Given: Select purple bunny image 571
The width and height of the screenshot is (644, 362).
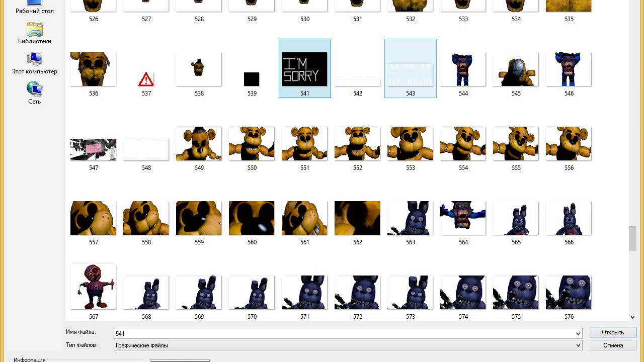Looking at the screenshot, I should [304, 292].
